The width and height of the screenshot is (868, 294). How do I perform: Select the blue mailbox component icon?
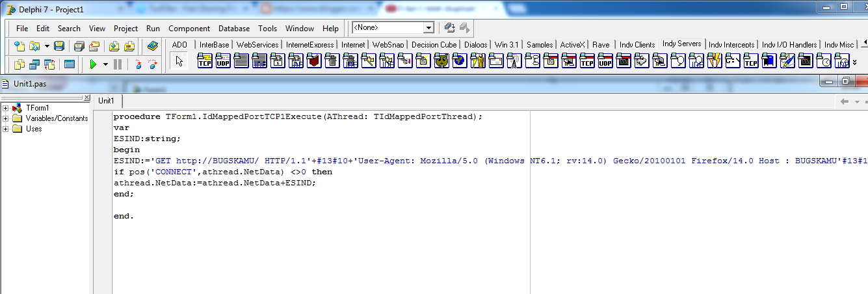click(769, 62)
